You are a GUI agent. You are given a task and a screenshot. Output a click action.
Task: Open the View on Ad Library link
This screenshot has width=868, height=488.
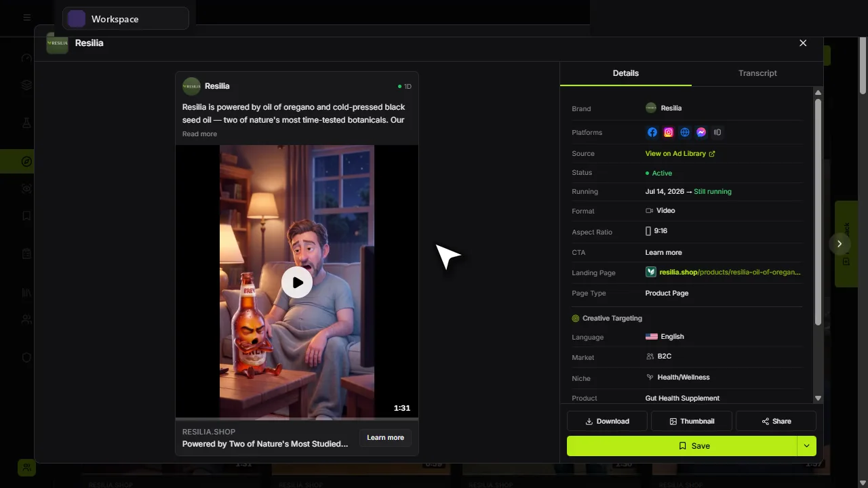(x=680, y=154)
